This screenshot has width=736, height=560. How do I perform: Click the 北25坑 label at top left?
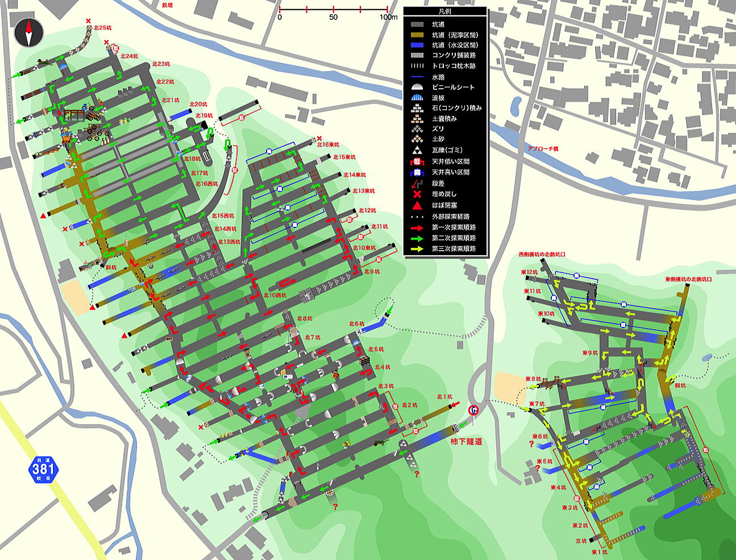pos(103,27)
